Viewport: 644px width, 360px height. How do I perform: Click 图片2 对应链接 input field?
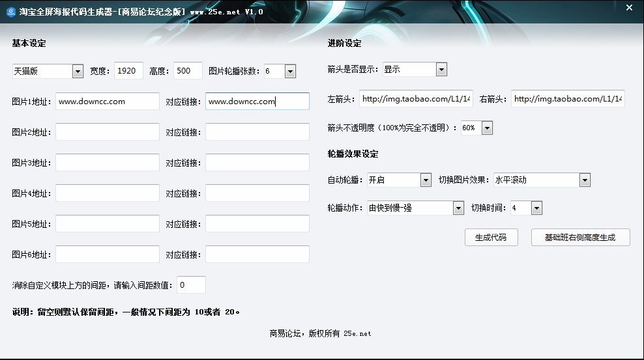257,132
